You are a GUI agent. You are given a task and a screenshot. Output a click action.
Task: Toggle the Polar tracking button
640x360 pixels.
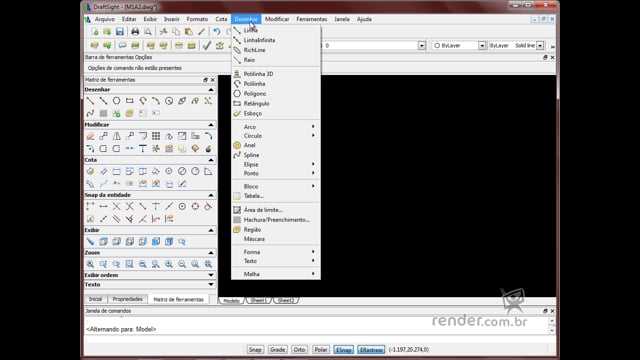pos(320,349)
